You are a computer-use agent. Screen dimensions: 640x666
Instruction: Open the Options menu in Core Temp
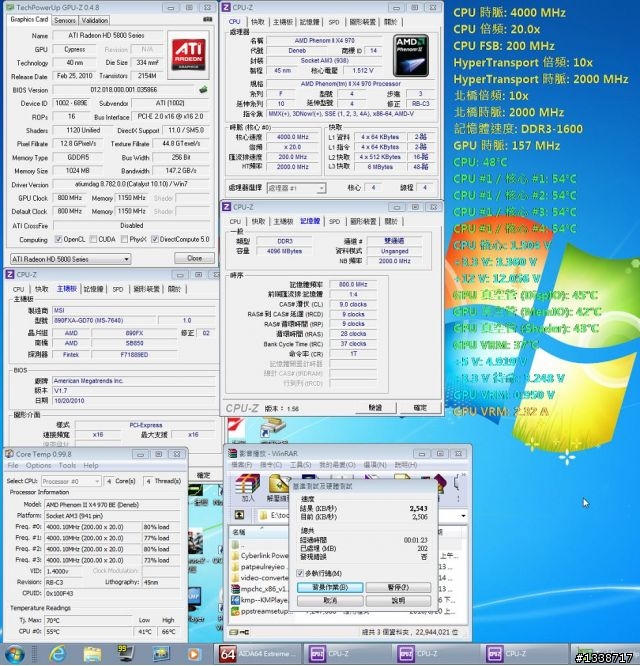coord(38,466)
